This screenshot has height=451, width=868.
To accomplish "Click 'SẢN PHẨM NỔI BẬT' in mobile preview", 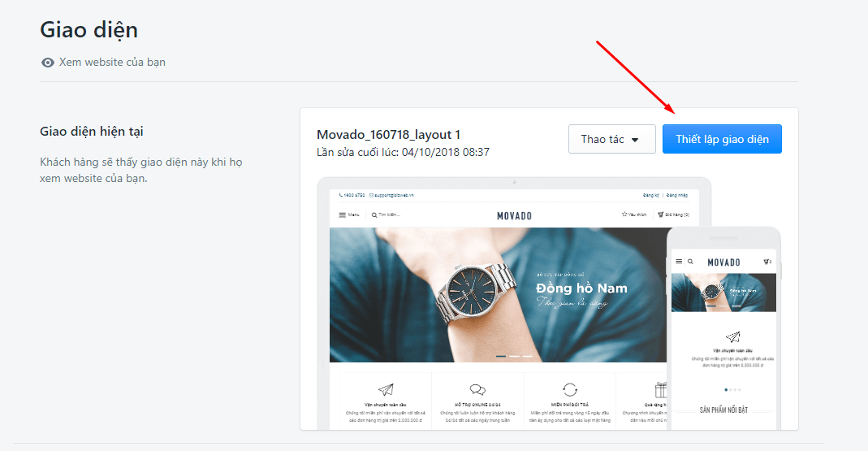I will [x=723, y=410].
